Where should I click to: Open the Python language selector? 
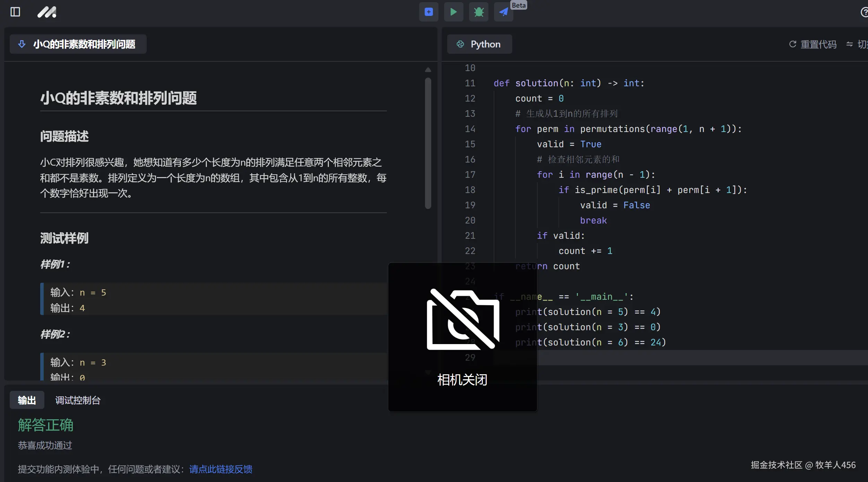(x=479, y=44)
